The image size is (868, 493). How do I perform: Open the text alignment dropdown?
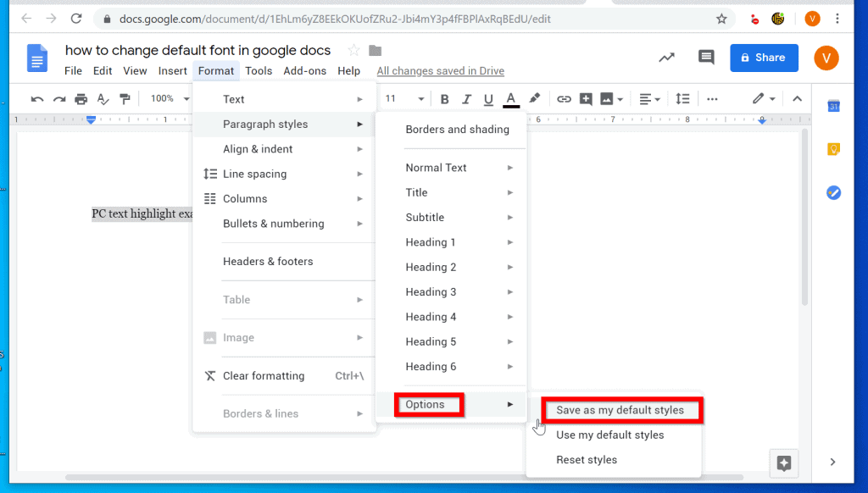[650, 99]
